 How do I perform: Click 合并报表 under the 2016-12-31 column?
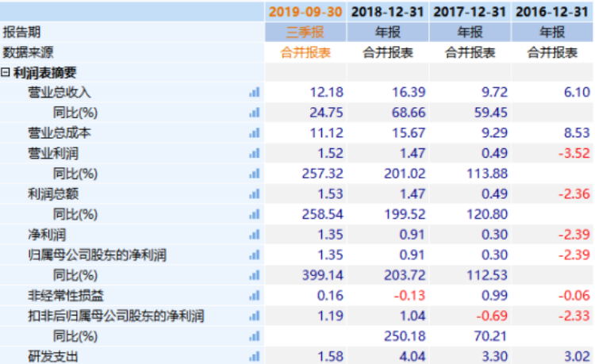click(x=552, y=52)
